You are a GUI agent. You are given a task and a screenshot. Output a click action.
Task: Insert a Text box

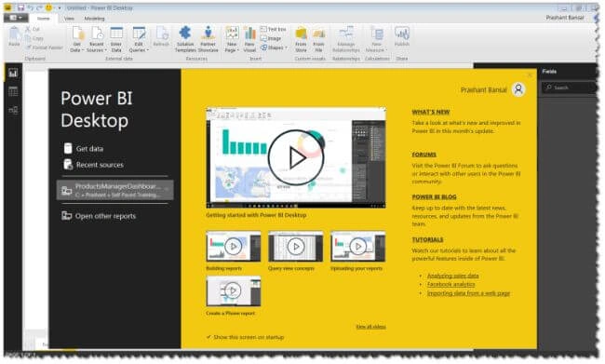point(273,30)
